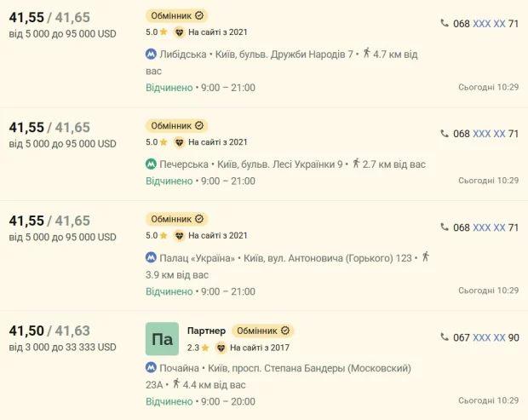Click the phone icon in the Печерська listing
Viewport: 528px width, 420px height.
[x=445, y=134]
